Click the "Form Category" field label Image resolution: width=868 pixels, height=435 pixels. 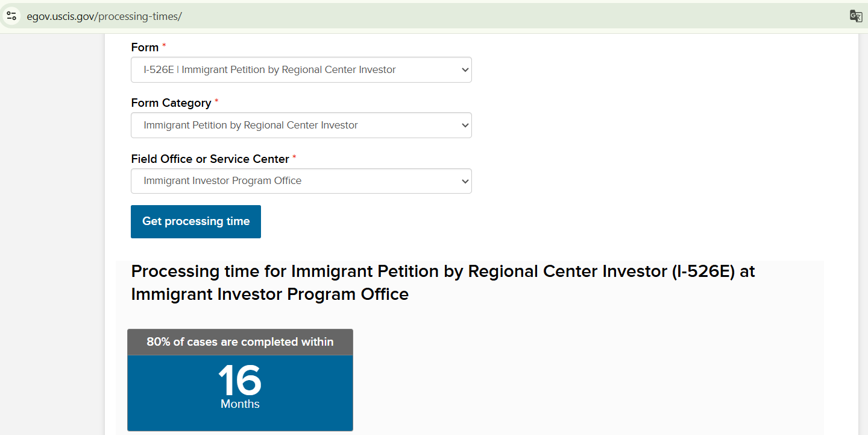click(171, 103)
